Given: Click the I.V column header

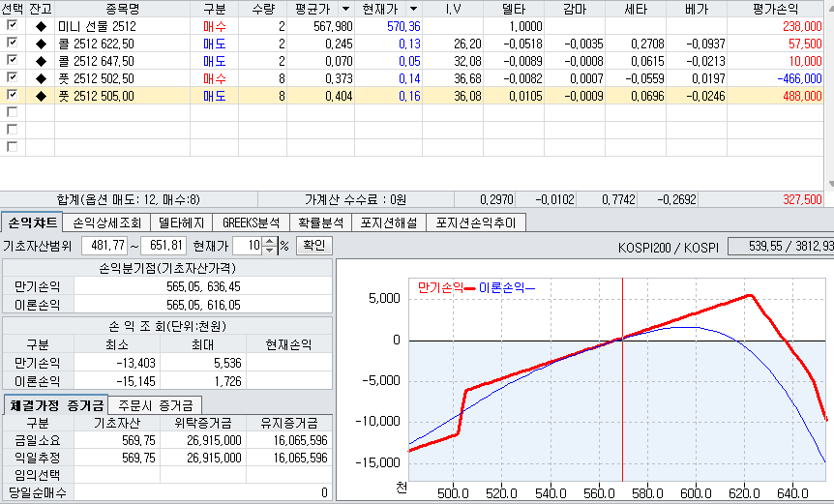Looking at the screenshot, I should 453,9.
